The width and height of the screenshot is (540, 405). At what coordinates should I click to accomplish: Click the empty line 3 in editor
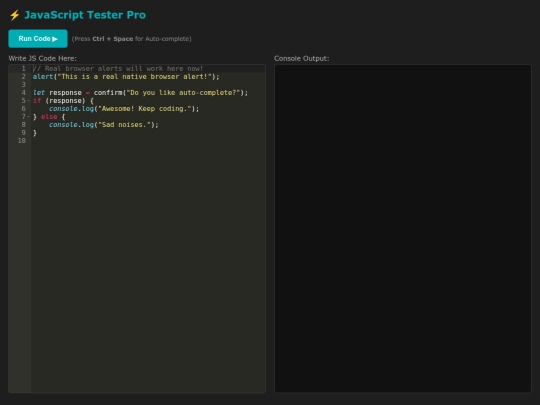pyautogui.click(x=148, y=85)
